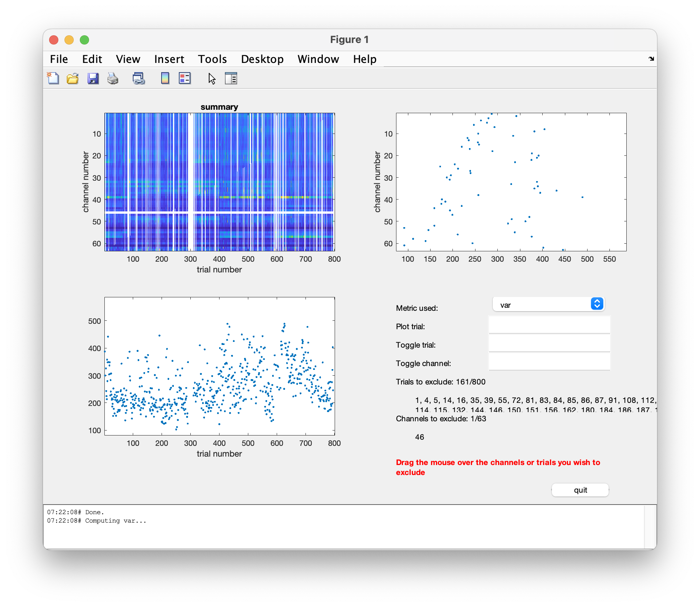Open the File menu
Viewport: 700px width, 607px height.
(x=59, y=59)
